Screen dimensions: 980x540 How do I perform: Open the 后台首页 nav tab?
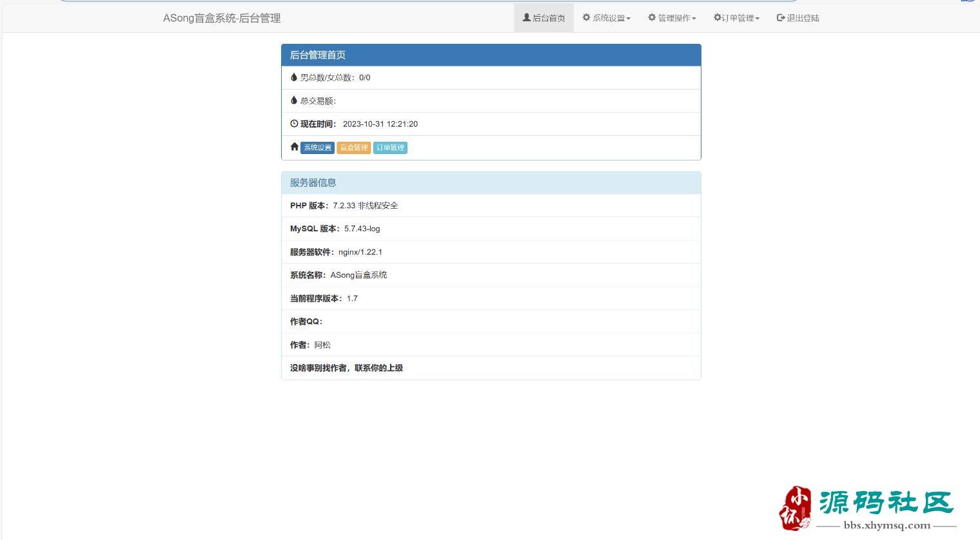544,18
